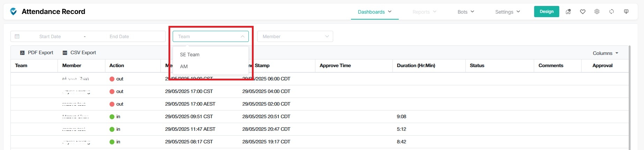Open the Dashboards tab
The image size is (644, 150).
(x=374, y=12)
